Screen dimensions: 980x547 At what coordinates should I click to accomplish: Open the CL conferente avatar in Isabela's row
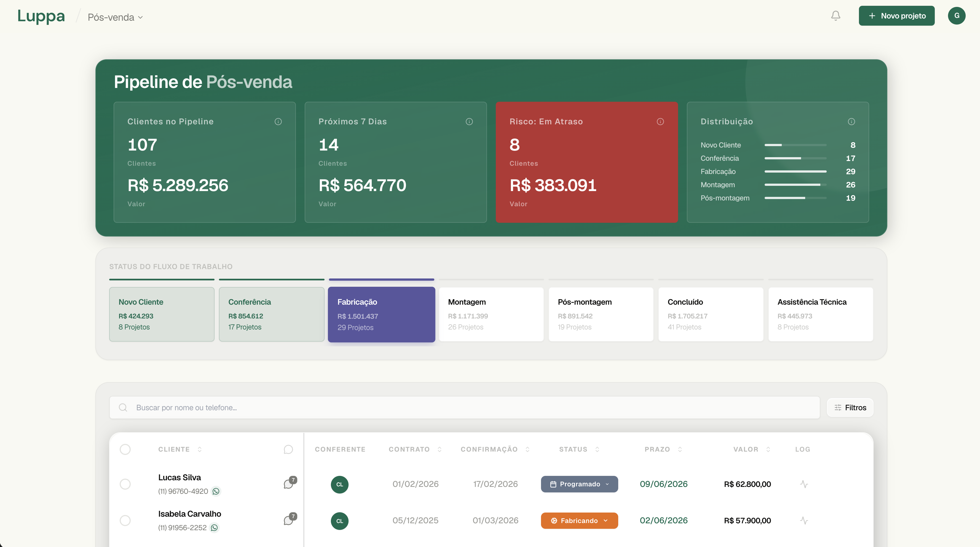click(339, 521)
